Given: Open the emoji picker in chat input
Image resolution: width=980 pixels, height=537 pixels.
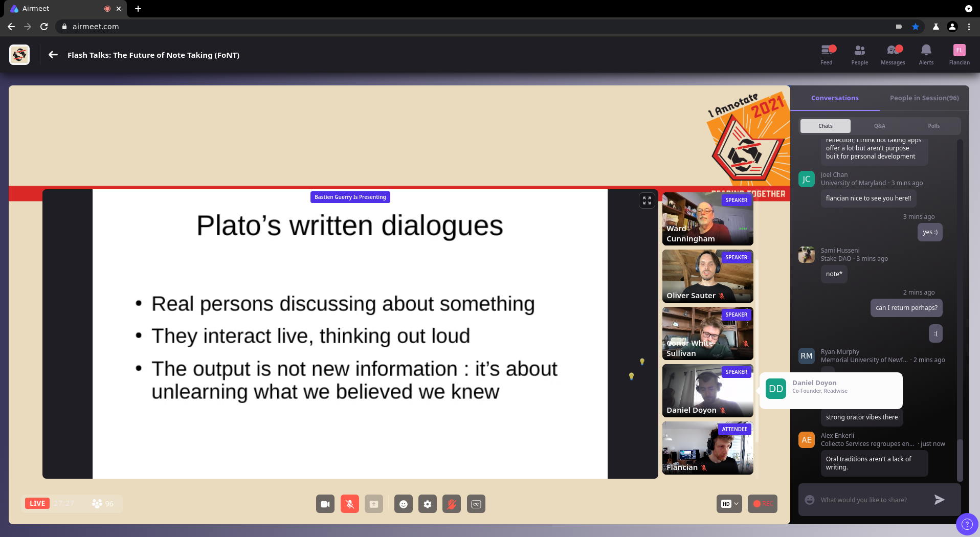Looking at the screenshot, I should (810, 500).
